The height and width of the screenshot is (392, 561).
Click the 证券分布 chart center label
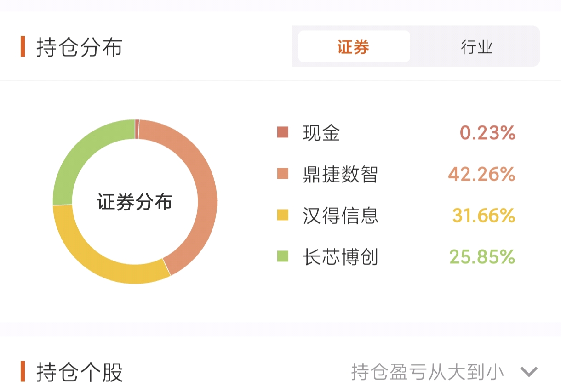tap(135, 202)
